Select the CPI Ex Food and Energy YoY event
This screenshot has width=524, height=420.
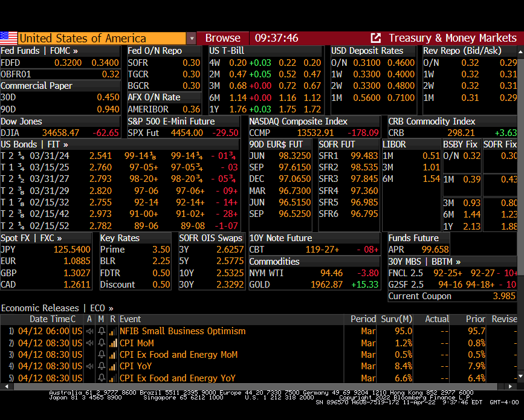(178, 378)
